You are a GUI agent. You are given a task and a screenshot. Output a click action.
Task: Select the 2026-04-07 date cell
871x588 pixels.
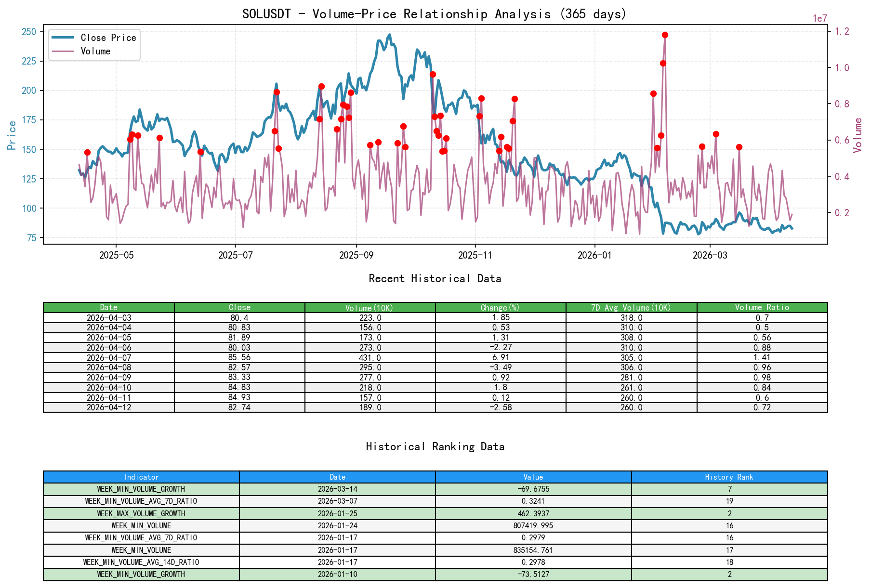[109, 357]
